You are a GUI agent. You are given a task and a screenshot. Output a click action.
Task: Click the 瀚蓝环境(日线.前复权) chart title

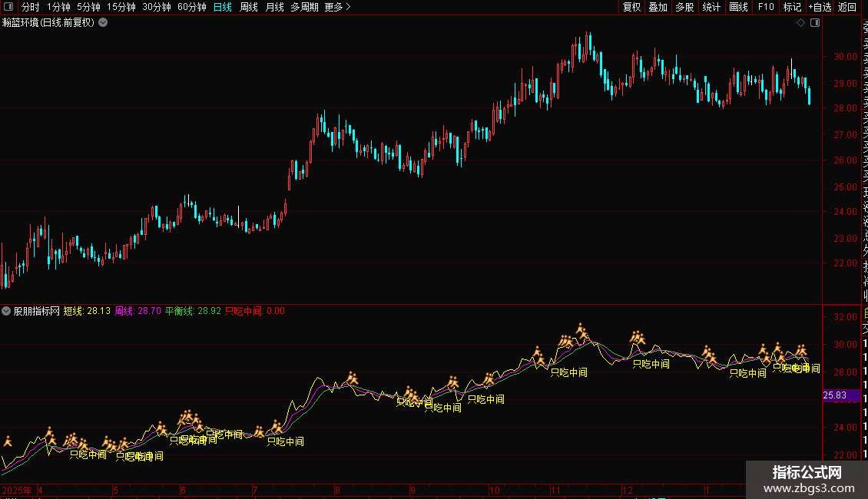click(x=48, y=23)
